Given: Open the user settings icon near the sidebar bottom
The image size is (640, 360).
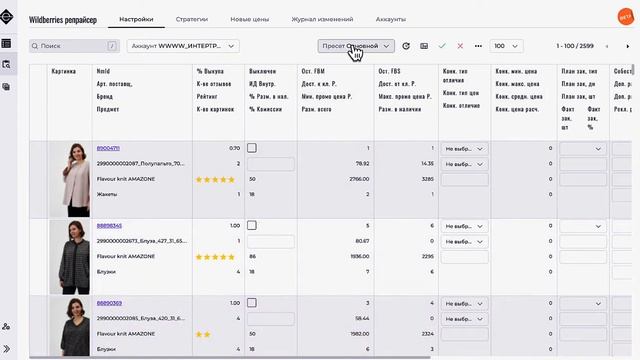Looking at the screenshot, I should coord(6,327).
